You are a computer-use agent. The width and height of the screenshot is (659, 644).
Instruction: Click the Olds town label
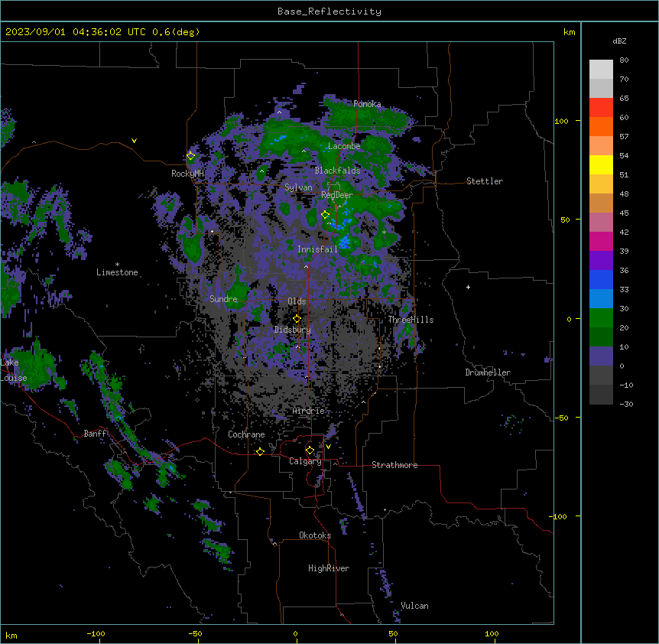coord(297,301)
